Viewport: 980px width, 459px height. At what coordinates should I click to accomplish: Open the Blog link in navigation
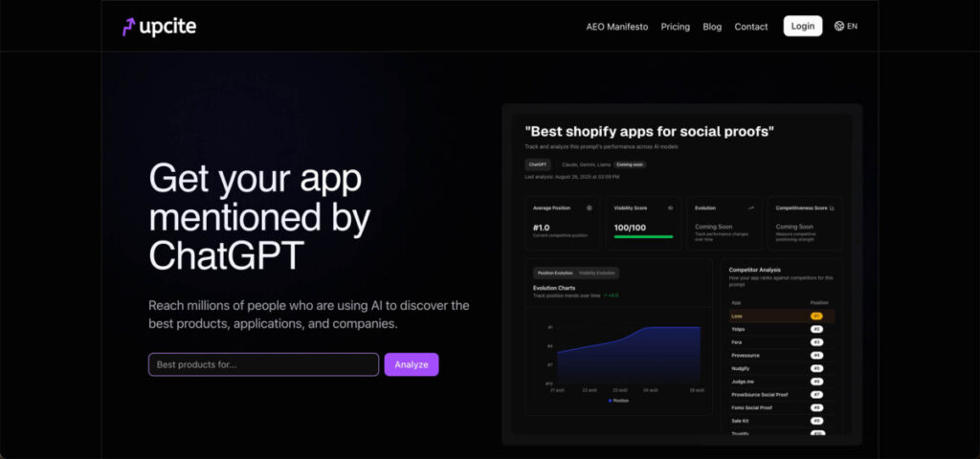pos(712,27)
